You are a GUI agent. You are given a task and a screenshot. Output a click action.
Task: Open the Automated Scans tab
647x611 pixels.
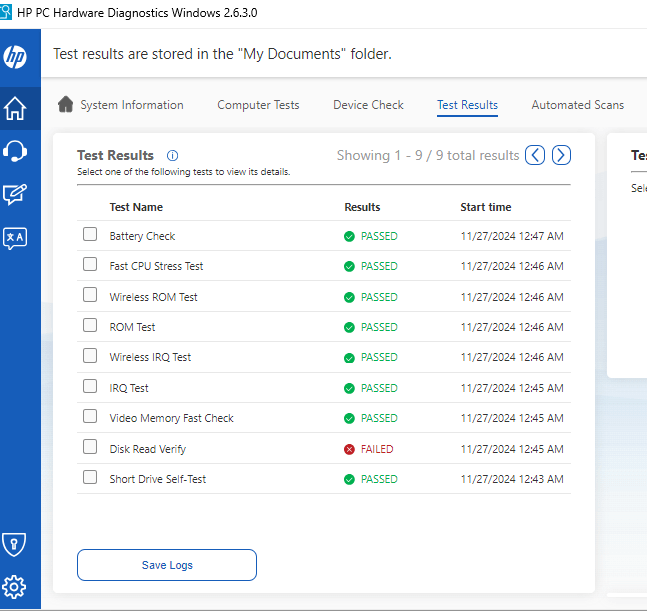tap(578, 105)
